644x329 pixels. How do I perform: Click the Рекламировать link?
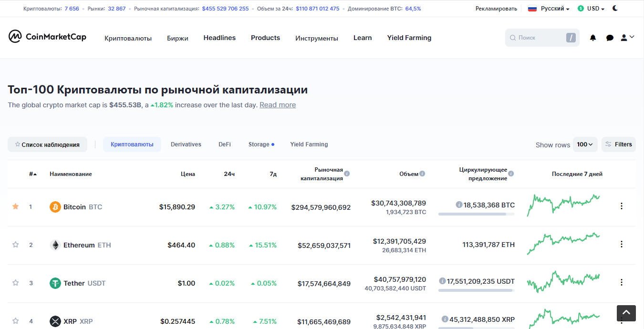pos(496,9)
